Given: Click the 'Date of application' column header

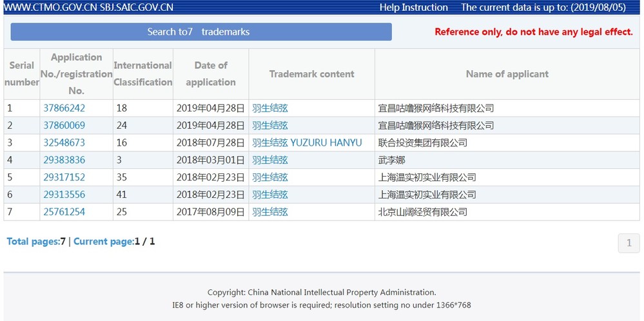Looking at the screenshot, I should coord(211,74).
